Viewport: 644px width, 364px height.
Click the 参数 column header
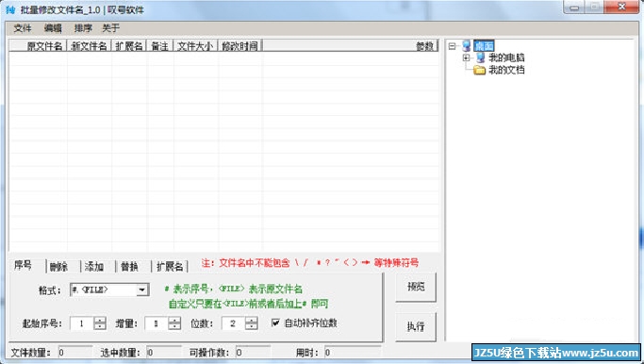click(351, 46)
